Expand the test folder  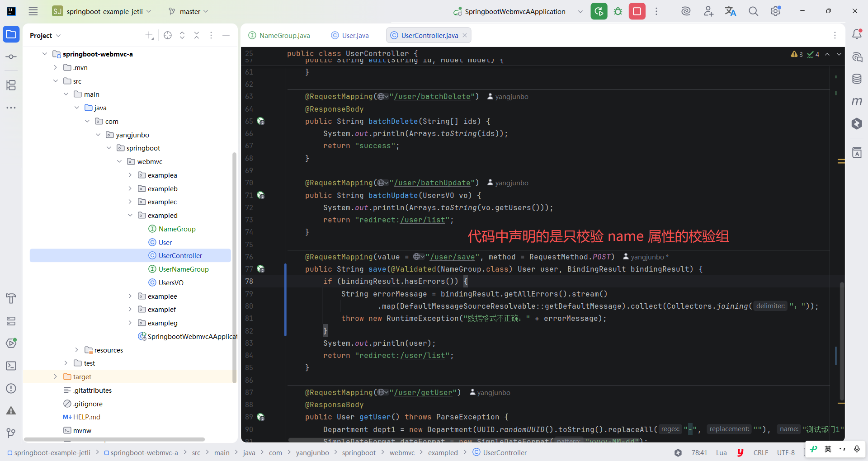click(66, 363)
